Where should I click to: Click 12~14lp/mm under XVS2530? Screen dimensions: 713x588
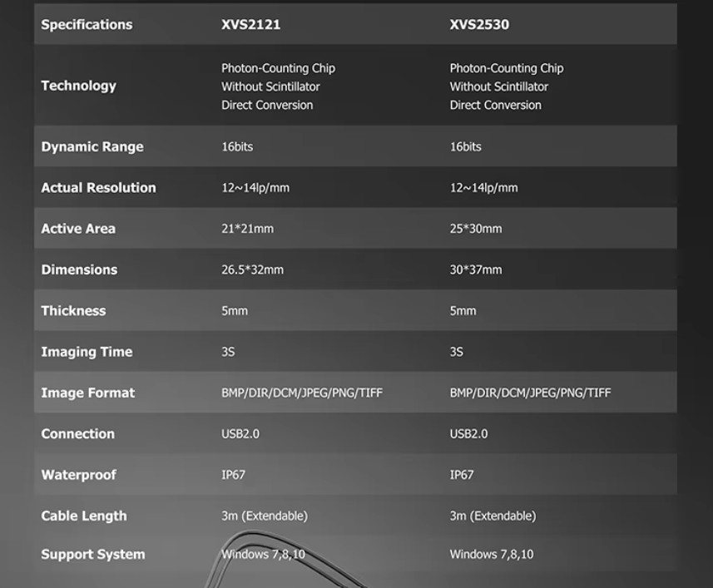pyautogui.click(x=484, y=188)
